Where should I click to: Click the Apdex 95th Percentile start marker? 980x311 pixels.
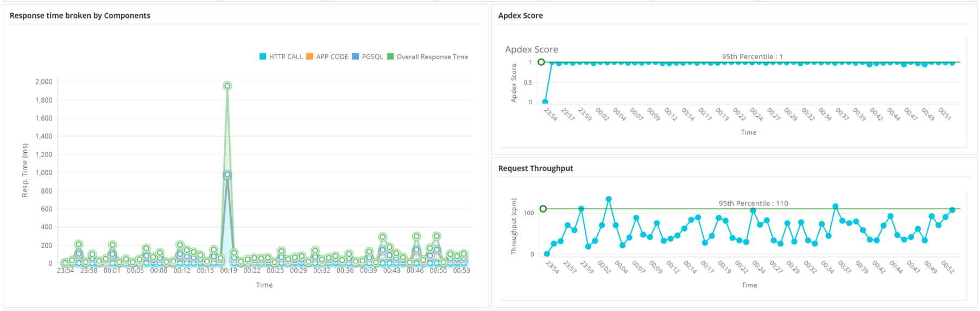541,62
